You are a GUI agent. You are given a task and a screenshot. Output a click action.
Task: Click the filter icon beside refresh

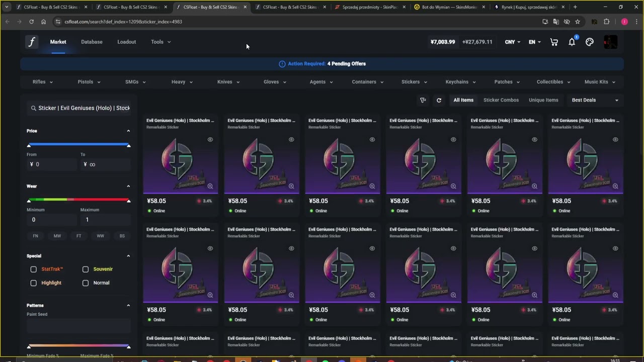coord(423,100)
